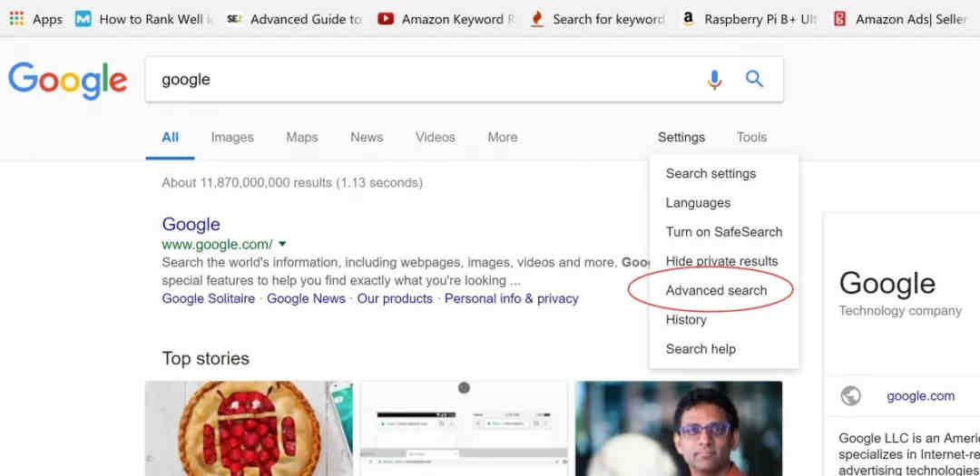Click the blue magnifying glass search icon
Viewport: 980px width, 476px height.
tap(754, 79)
